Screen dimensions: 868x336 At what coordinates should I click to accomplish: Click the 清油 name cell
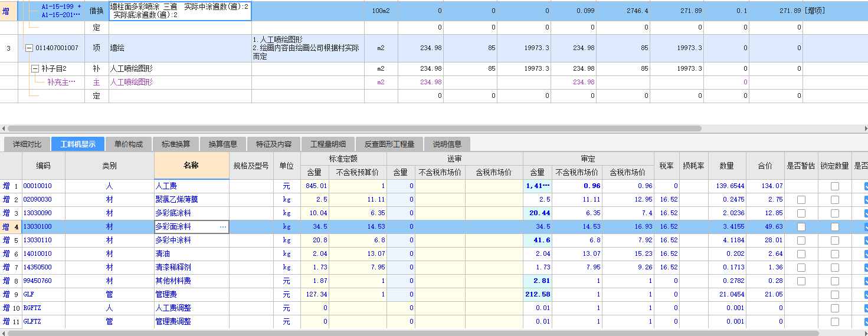[191, 254]
